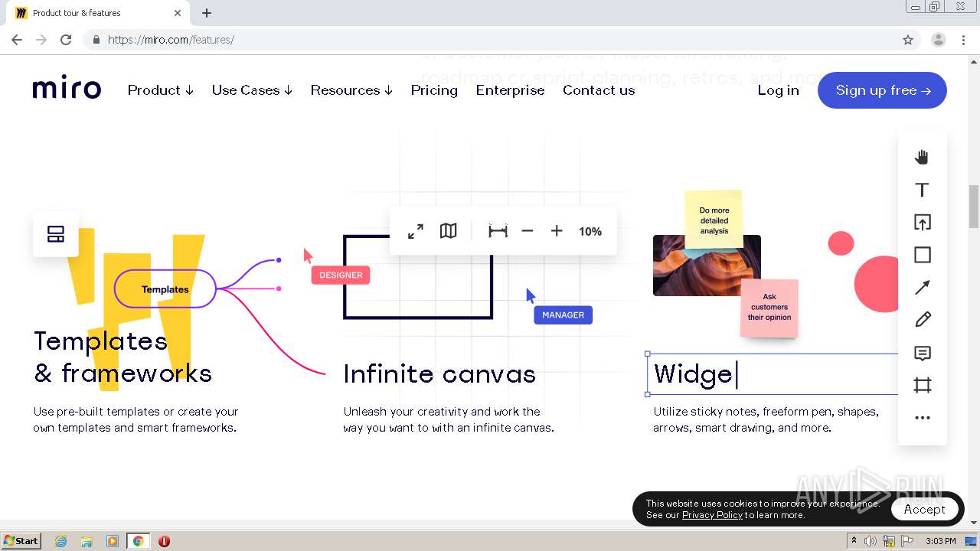Open a new browser tab
The height and width of the screenshot is (551, 980).
(x=207, y=13)
